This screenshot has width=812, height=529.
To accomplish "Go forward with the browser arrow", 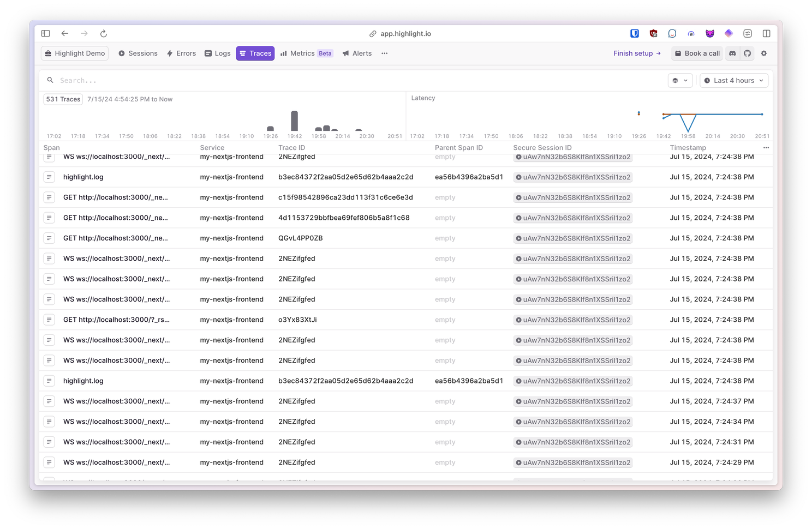I will click(x=84, y=33).
